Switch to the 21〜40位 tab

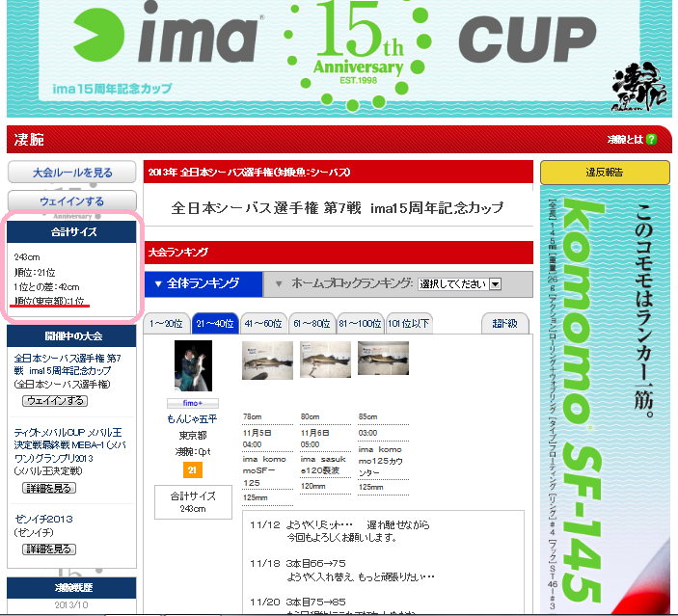click(215, 323)
